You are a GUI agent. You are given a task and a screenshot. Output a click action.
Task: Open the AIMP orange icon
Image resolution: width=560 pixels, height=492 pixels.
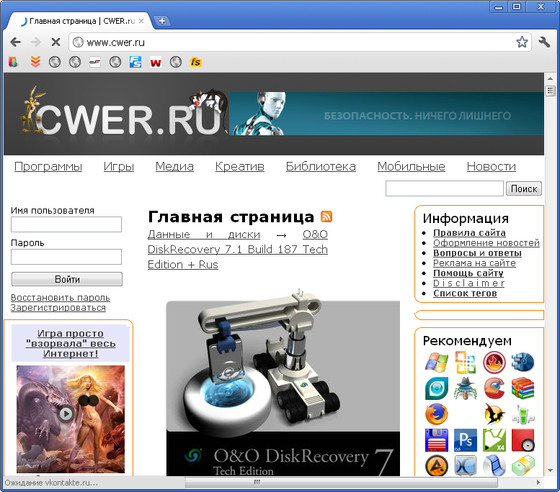pos(436,466)
